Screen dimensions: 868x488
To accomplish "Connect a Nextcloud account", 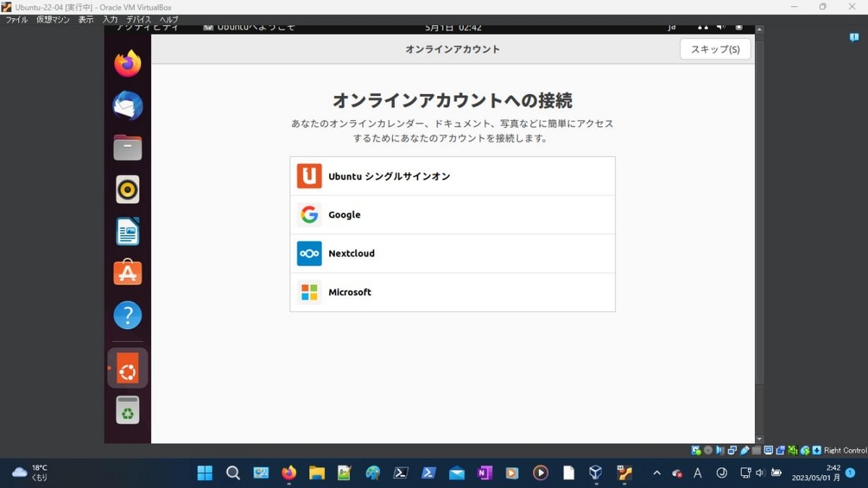I will click(453, 254).
